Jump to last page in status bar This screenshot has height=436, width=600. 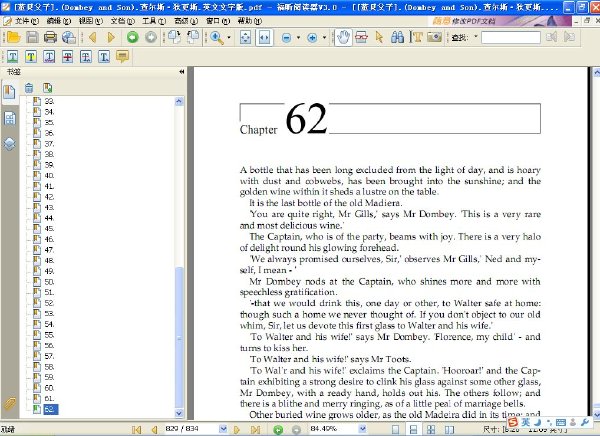(255, 429)
